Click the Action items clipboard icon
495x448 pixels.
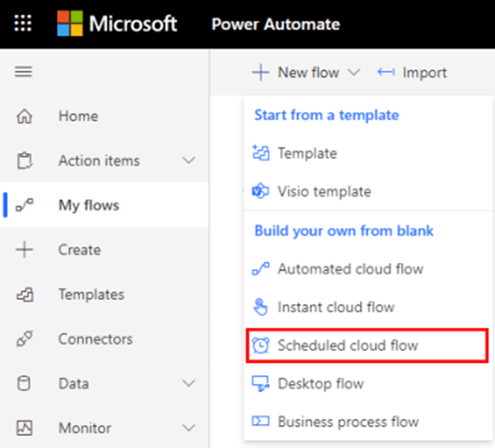(x=24, y=161)
